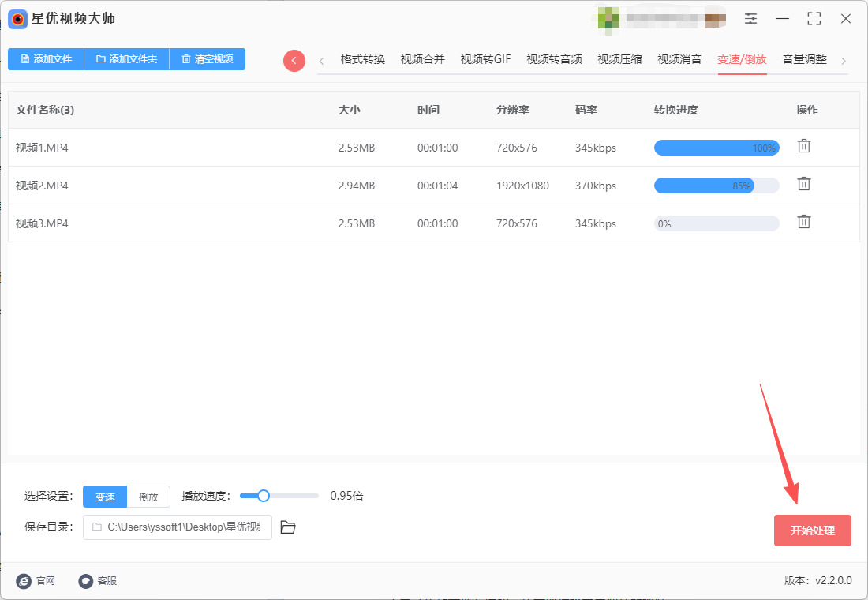
Task: Click trash icon for 视频2.MP4
Action: [x=803, y=184]
